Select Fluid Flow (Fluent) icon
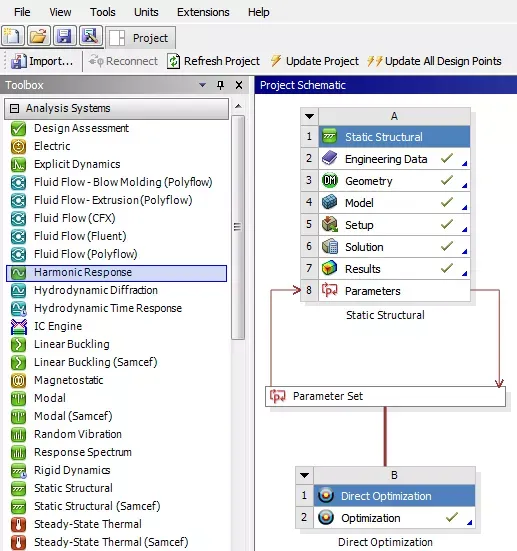517x551 pixels. pos(18,236)
